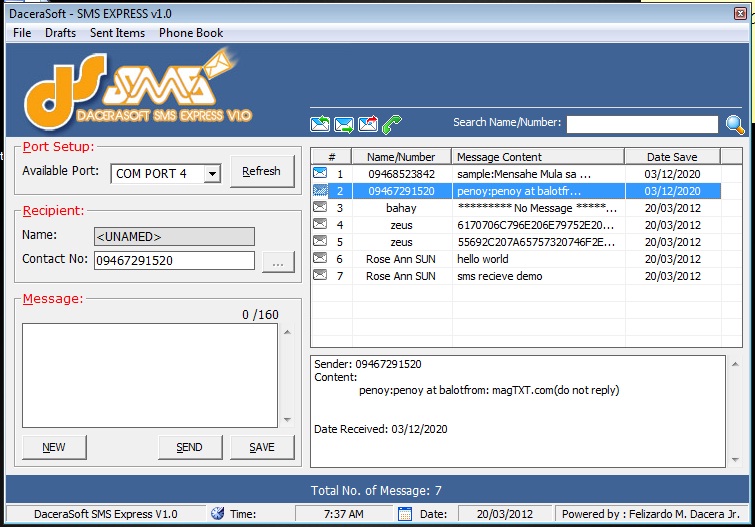Select the row with number 09468523842
Image resolution: width=755 pixels, height=527 pixels.
click(516, 174)
